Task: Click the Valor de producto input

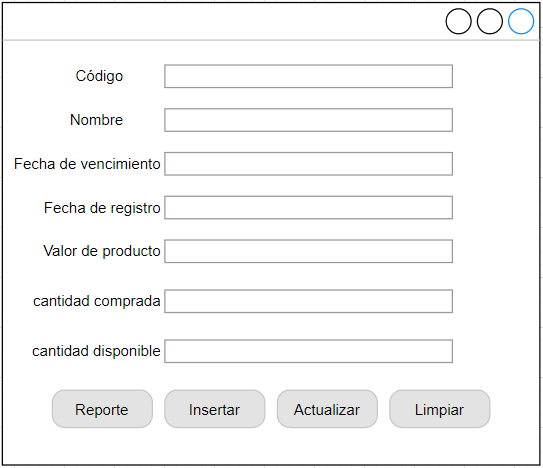Action: point(308,251)
